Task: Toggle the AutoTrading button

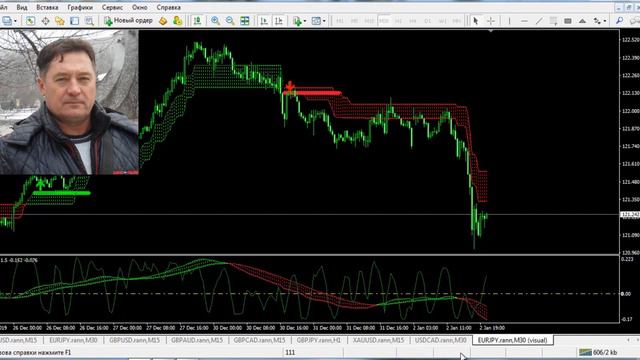Action: [178, 21]
